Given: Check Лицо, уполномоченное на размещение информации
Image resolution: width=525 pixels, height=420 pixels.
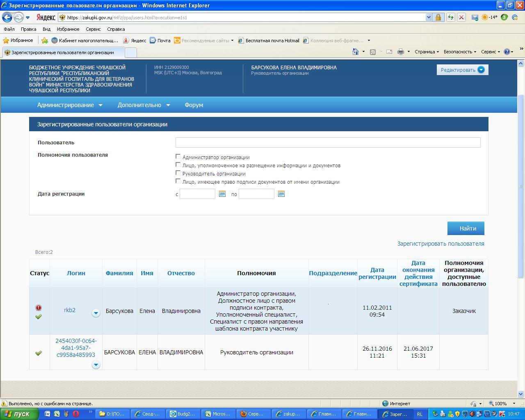Looking at the screenshot, I should tap(178, 165).
